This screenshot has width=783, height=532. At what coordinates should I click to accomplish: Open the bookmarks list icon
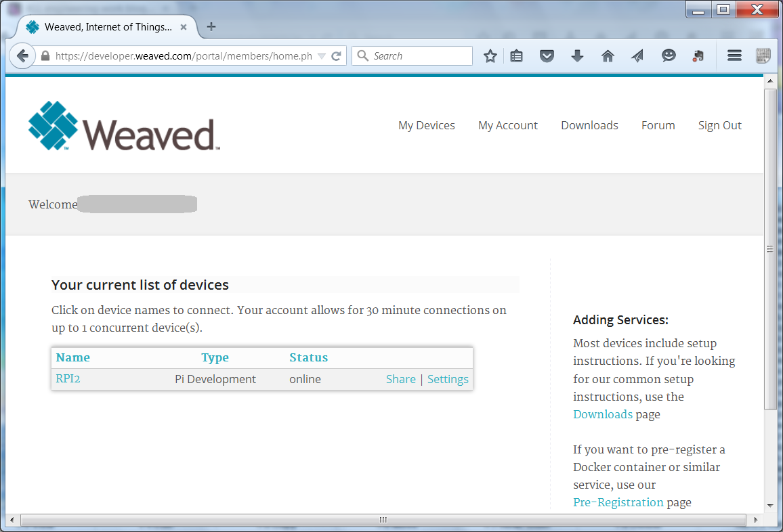[x=517, y=56]
